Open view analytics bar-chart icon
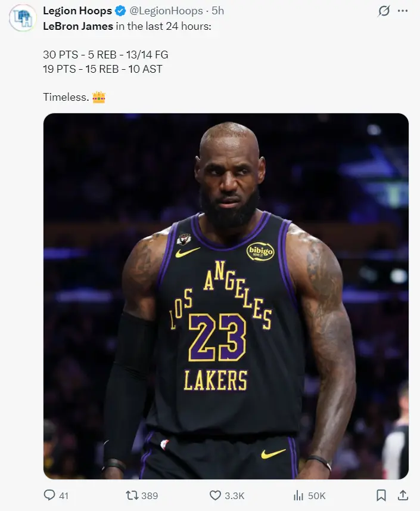 coord(298,495)
